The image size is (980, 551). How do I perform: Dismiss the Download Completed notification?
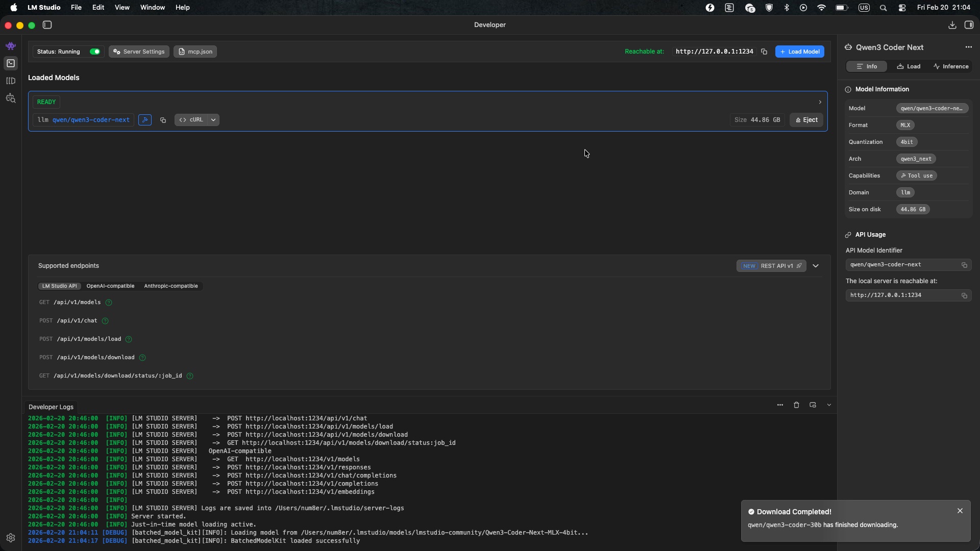pyautogui.click(x=960, y=510)
